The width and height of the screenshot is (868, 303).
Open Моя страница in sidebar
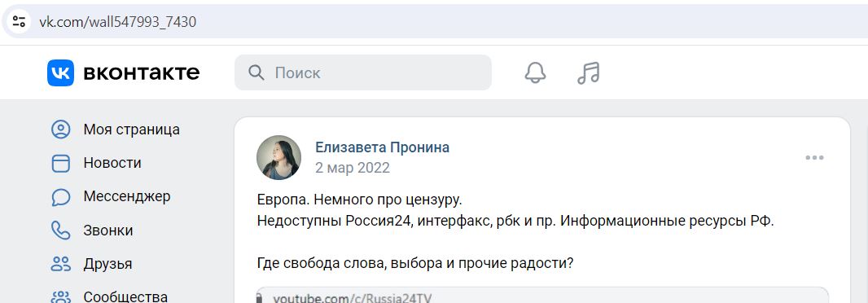point(132,130)
